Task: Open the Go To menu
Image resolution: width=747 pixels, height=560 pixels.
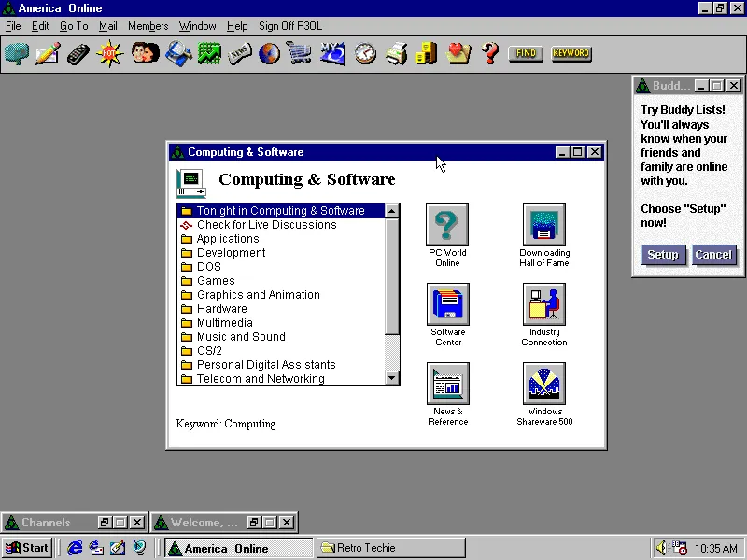Action: pos(73,25)
